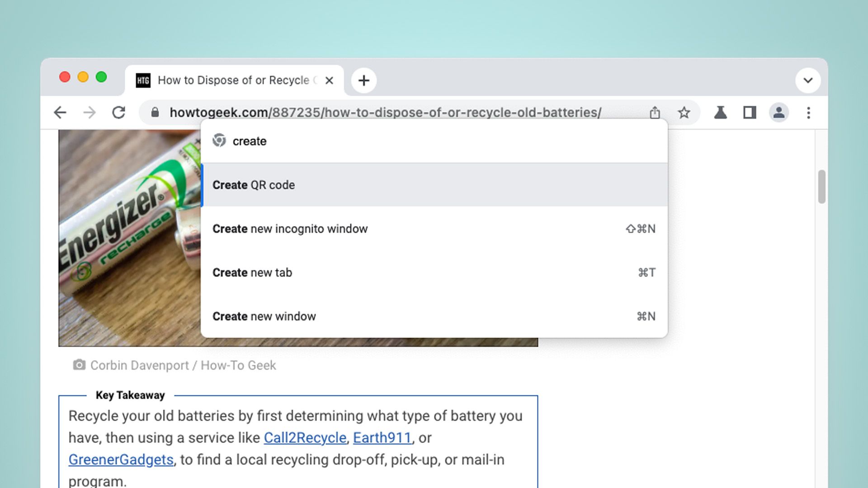
Task: Navigate back using the back arrow
Action: pos(60,113)
